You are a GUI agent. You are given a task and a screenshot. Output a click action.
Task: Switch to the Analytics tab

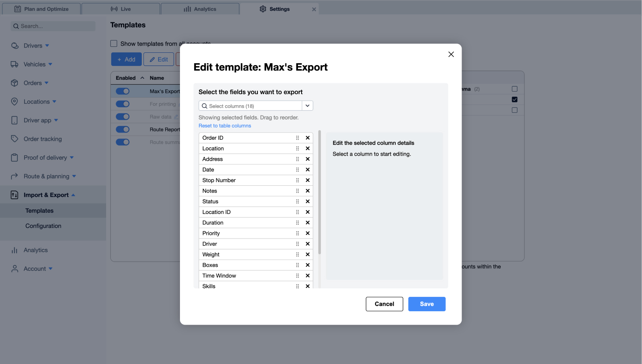[x=200, y=9]
